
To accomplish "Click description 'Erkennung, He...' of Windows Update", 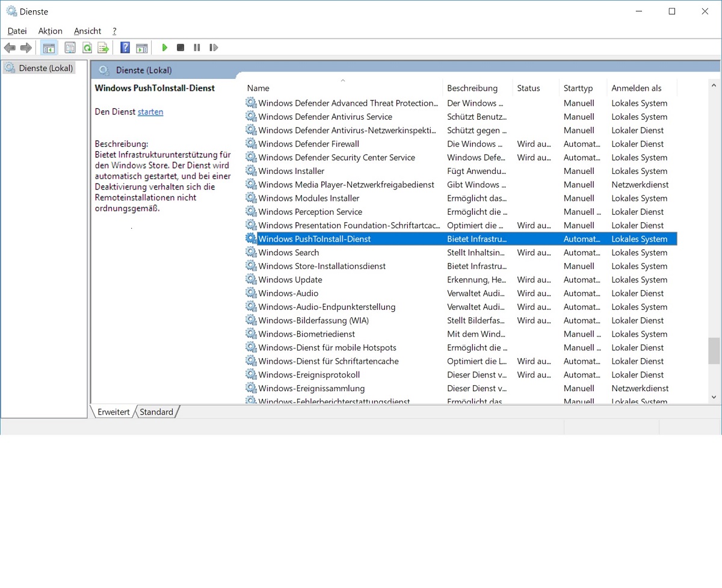I will 477,280.
